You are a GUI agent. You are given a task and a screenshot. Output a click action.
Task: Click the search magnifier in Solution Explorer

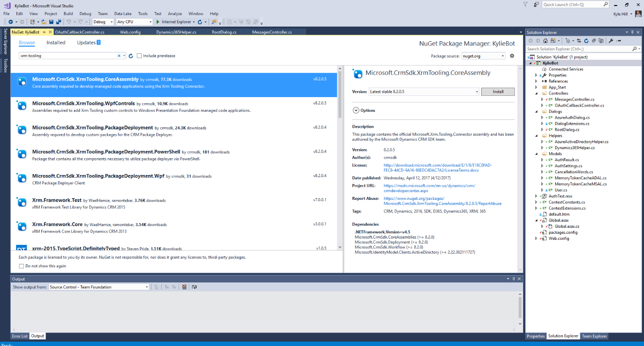634,49
